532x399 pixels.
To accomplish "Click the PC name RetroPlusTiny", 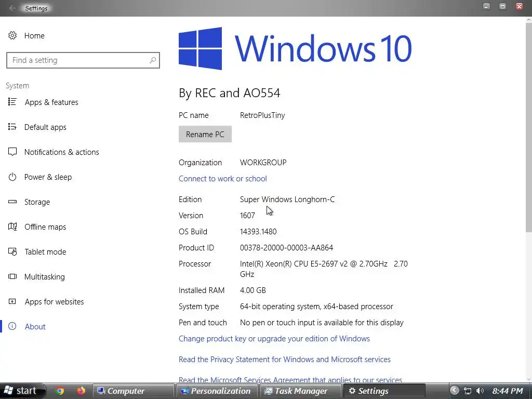I will tap(262, 115).
